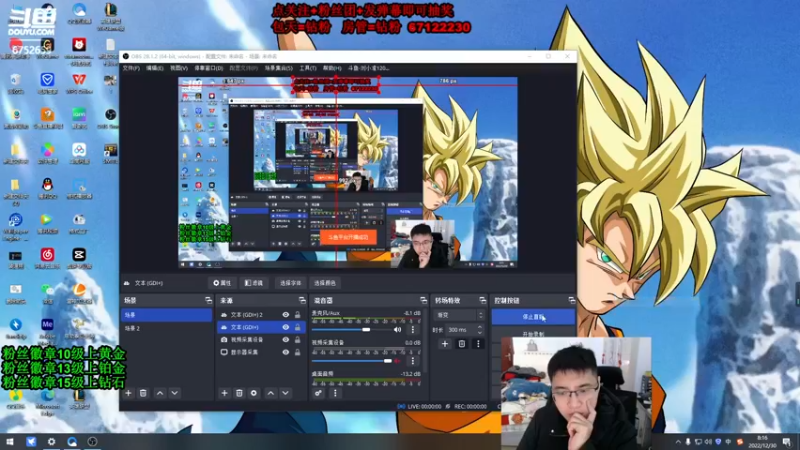Open three-dot menu for 视频采集设备 audio channel

[413, 361]
